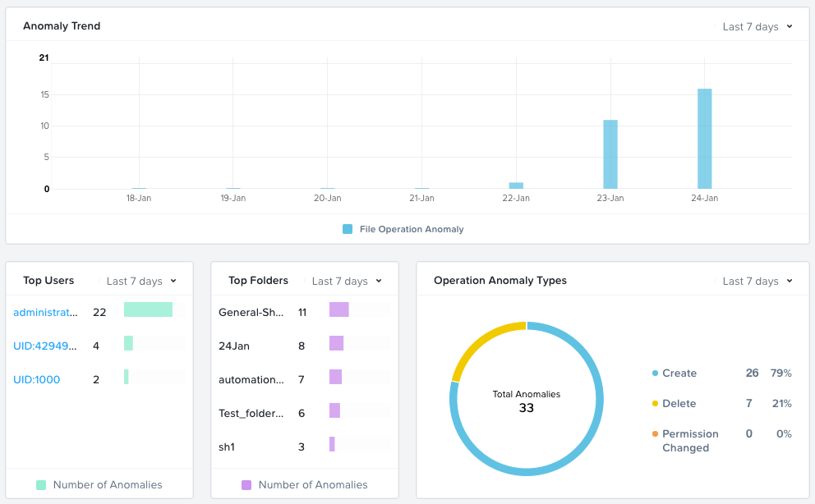Expand the Operation Anomaly Types time filter
Image resolution: width=815 pixels, height=504 pixels.
point(756,281)
